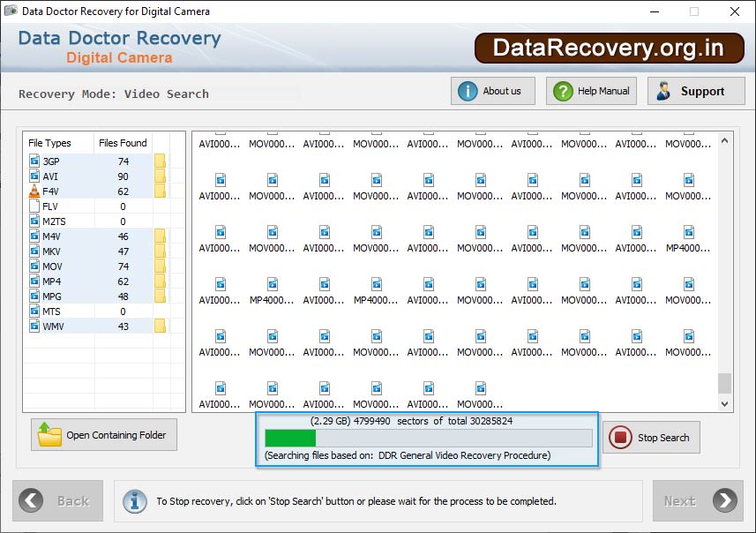Click the M4V file type icon
The width and height of the screenshot is (756, 533).
34,236
